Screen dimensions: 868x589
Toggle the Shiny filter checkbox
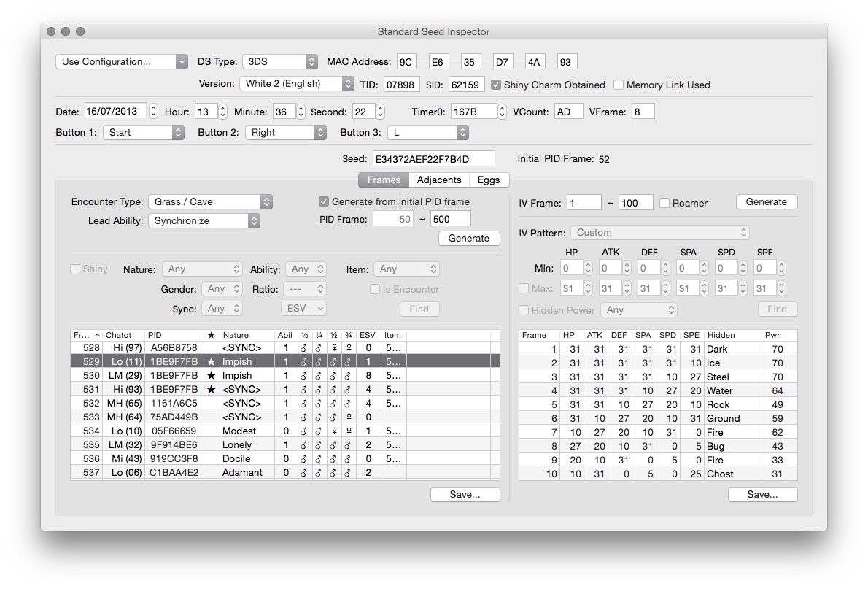[75, 269]
